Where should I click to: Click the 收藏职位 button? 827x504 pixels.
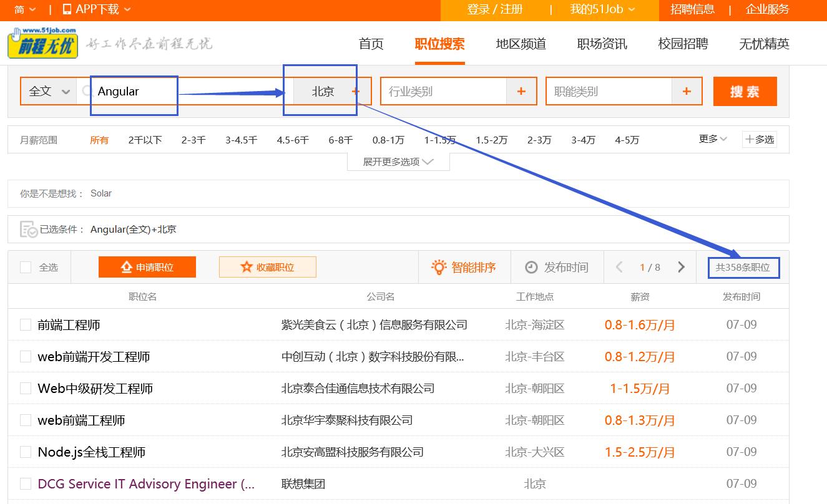click(268, 267)
